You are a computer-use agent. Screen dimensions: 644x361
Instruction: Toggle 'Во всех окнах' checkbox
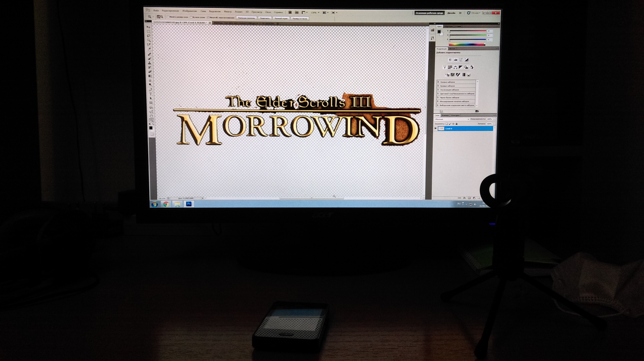tap(191, 17)
